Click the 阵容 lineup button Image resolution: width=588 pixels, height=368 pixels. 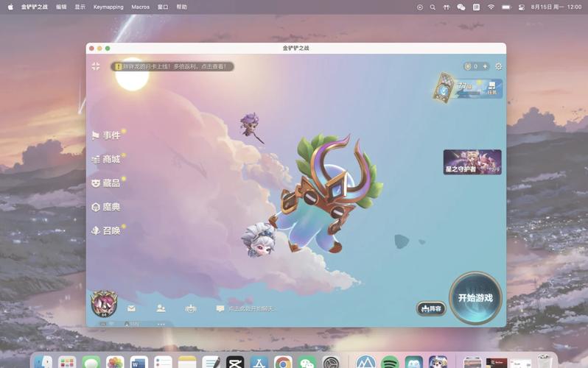(x=431, y=309)
